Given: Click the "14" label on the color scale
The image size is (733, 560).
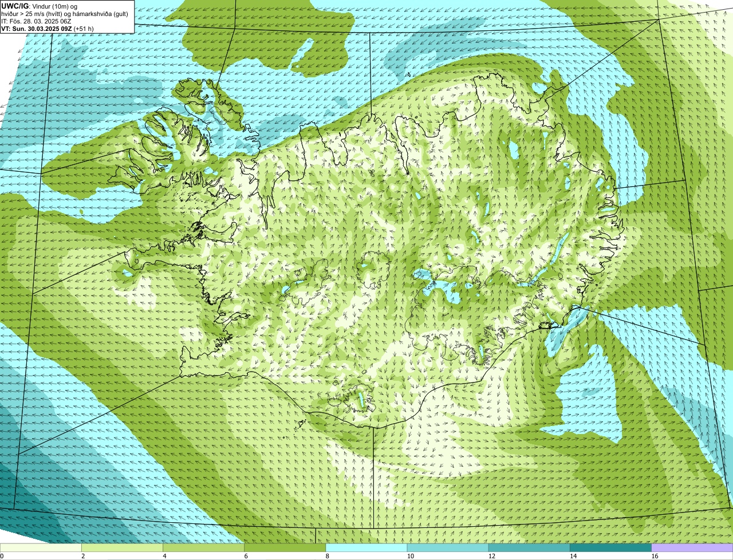Looking at the screenshot, I should (573, 556).
